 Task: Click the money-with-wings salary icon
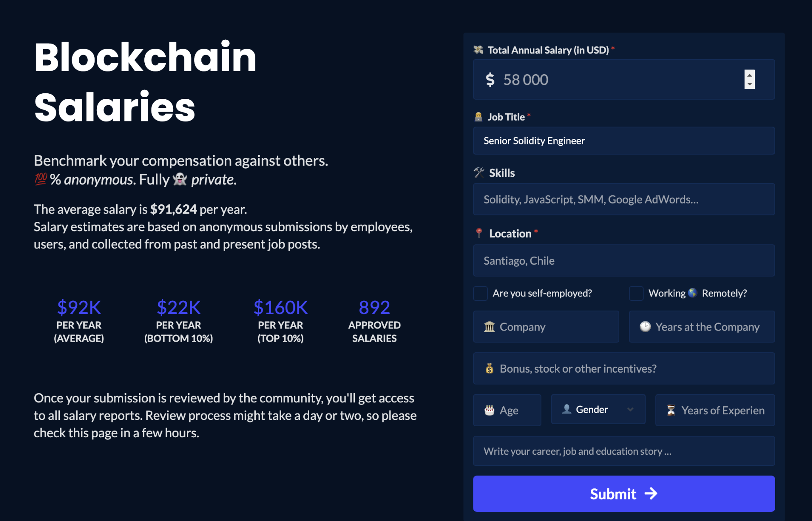[478, 50]
